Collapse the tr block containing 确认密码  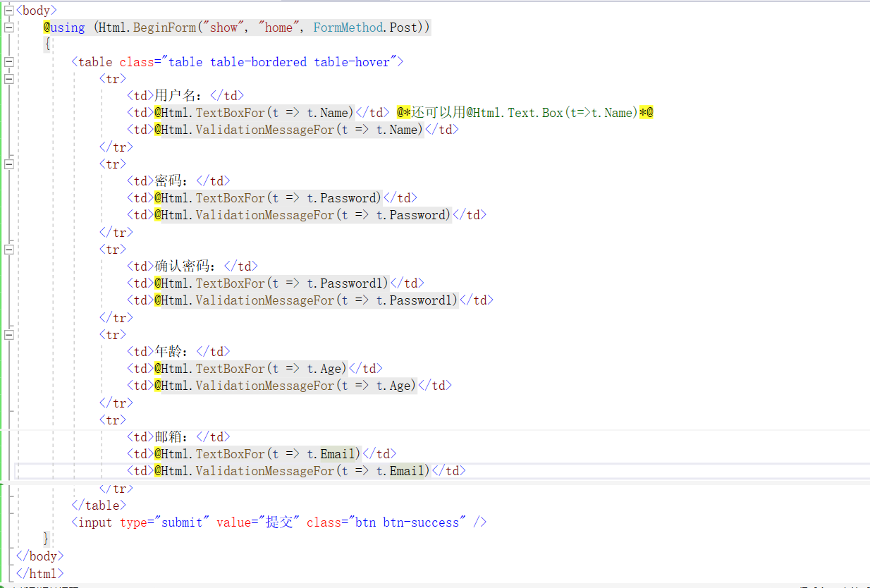(8, 250)
